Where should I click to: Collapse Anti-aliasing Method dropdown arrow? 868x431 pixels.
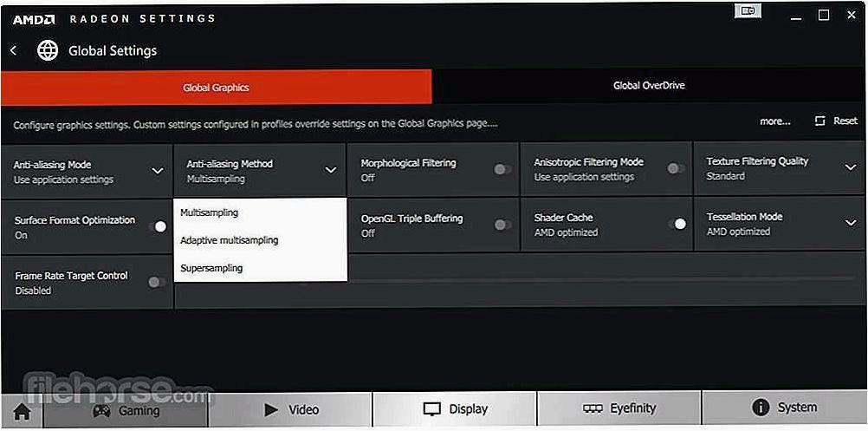[x=331, y=170]
